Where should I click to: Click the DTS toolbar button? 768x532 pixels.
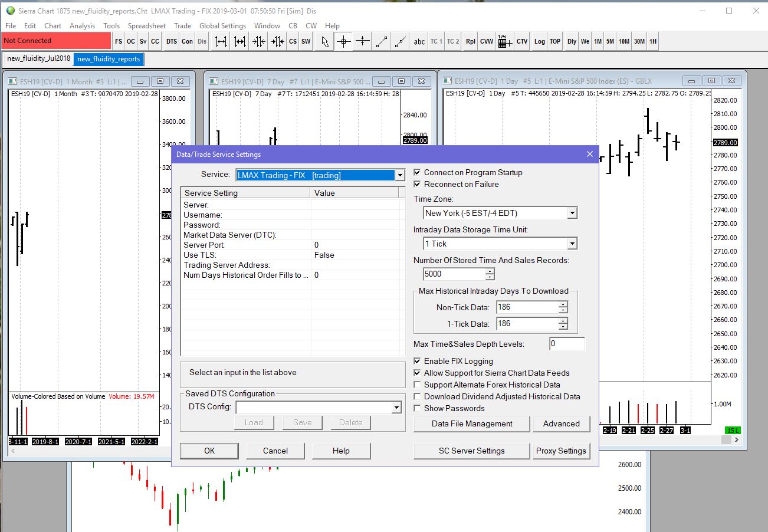pos(171,41)
